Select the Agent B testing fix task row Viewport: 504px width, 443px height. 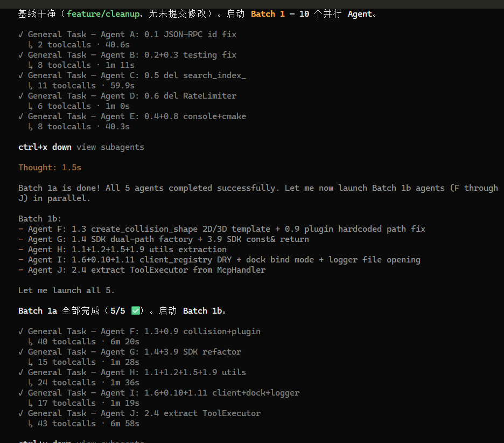[132, 55]
